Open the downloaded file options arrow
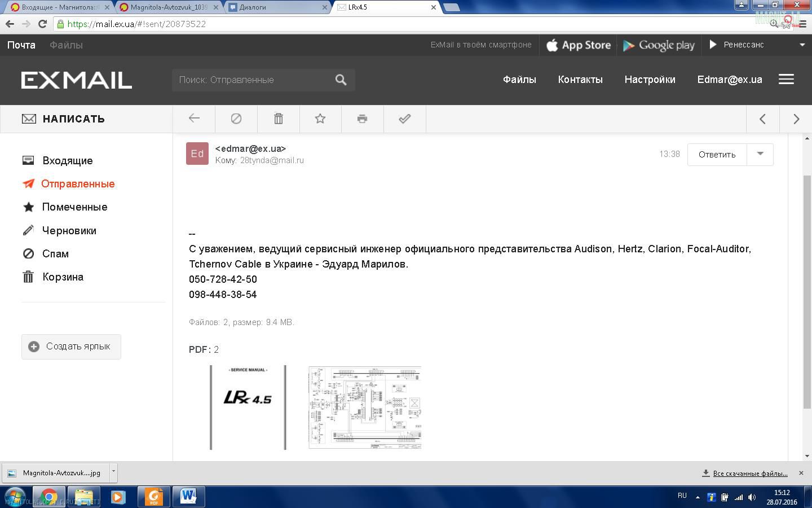Image resolution: width=812 pixels, height=508 pixels. click(x=113, y=471)
